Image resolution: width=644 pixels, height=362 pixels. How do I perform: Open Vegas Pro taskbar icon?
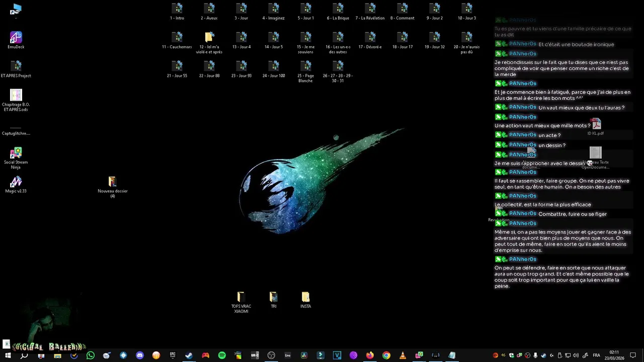pos(337,355)
